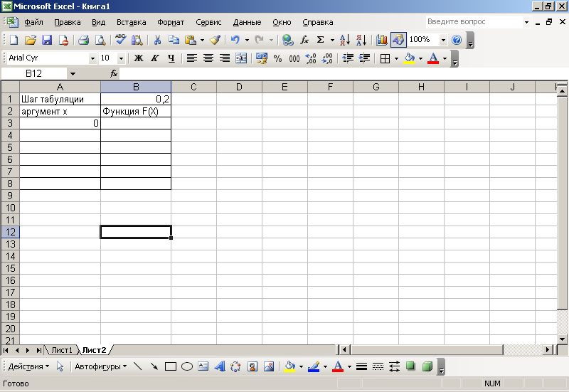The image size is (569, 392).
Task: Apply yellow fill color to formatting toolbar
Action: pyautogui.click(x=410, y=58)
